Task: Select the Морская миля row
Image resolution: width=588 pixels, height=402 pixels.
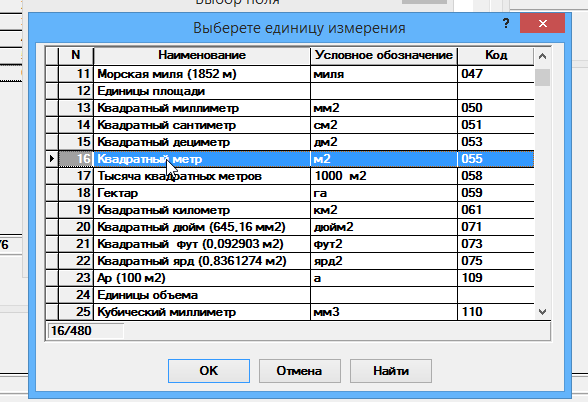Action: (x=290, y=74)
